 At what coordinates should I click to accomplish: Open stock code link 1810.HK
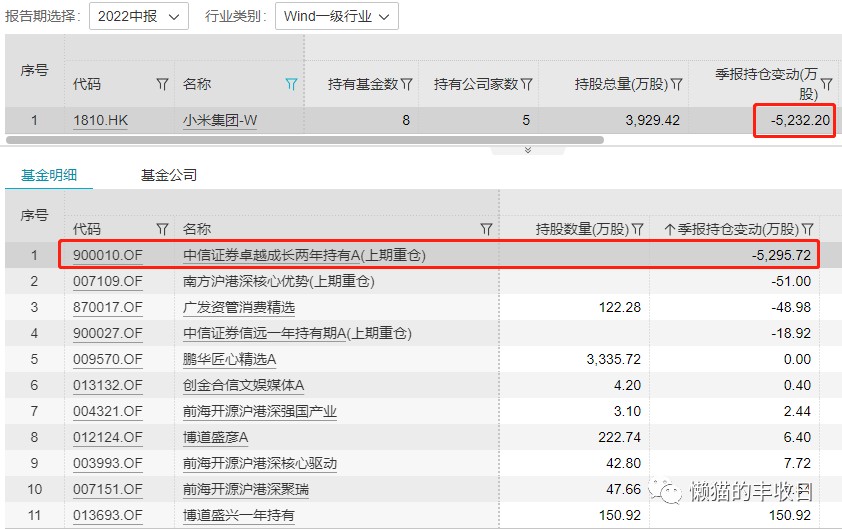coord(100,120)
